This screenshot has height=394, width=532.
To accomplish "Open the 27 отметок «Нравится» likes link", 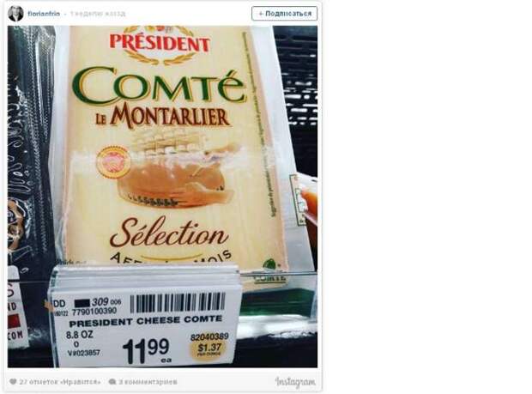I will click(60, 382).
